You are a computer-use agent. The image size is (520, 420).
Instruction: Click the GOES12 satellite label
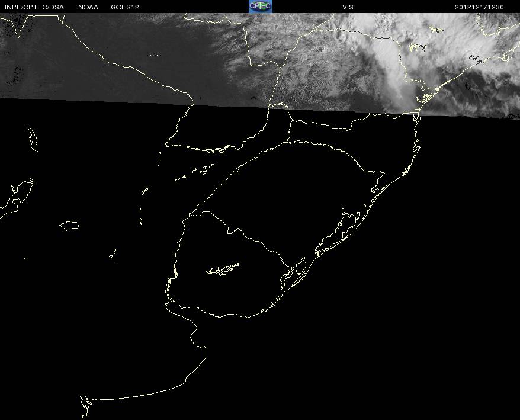(x=125, y=7)
